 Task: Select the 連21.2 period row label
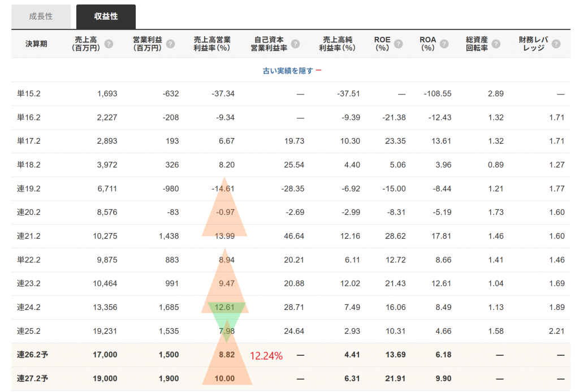[28, 236]
